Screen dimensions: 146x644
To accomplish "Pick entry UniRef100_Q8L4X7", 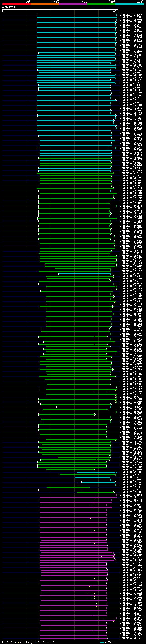I will [131, 336].
